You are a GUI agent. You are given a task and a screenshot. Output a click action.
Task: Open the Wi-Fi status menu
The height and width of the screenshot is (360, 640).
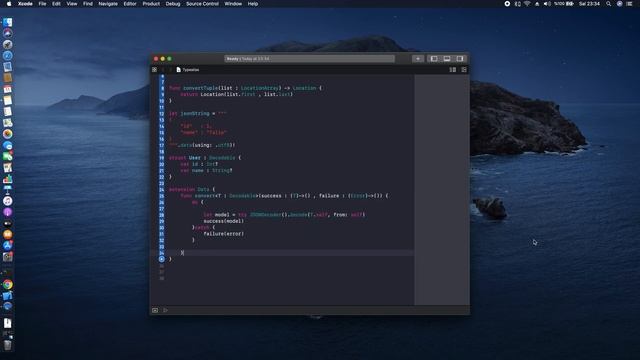[x=527, y=4]
